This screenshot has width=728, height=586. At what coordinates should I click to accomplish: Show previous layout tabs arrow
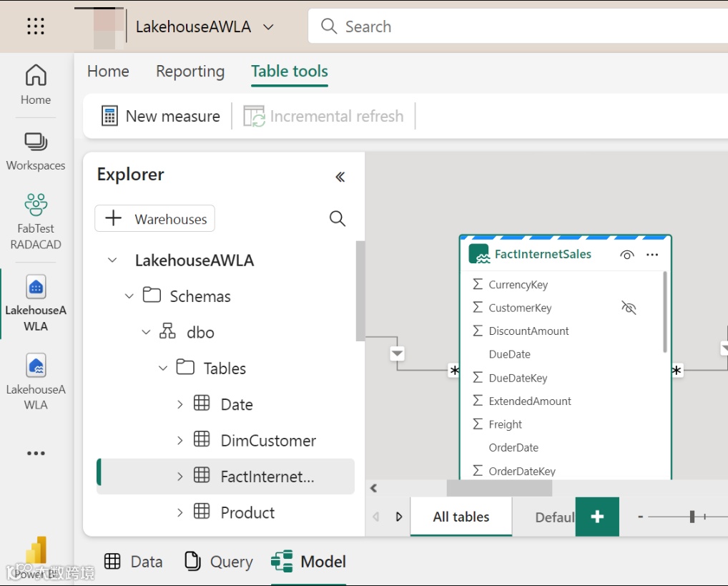[x=376, y=517]
